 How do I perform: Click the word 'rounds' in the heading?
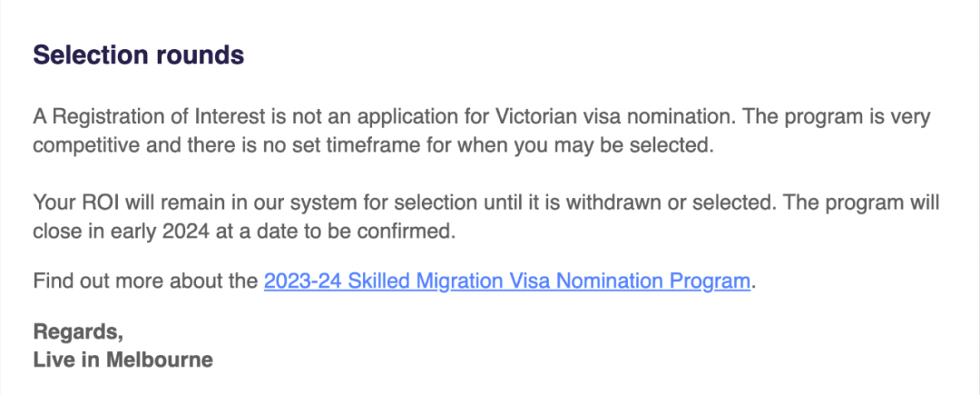[x=200, y=55]
